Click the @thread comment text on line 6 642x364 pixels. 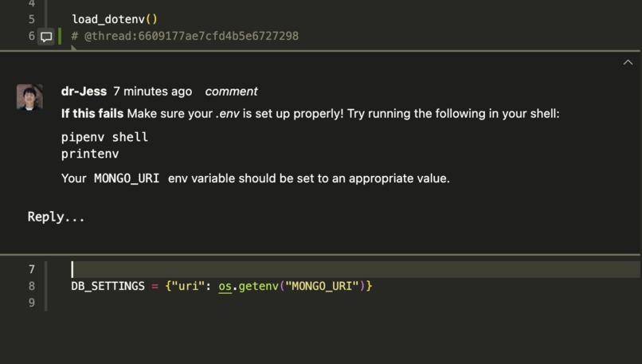tap(185, 36)
